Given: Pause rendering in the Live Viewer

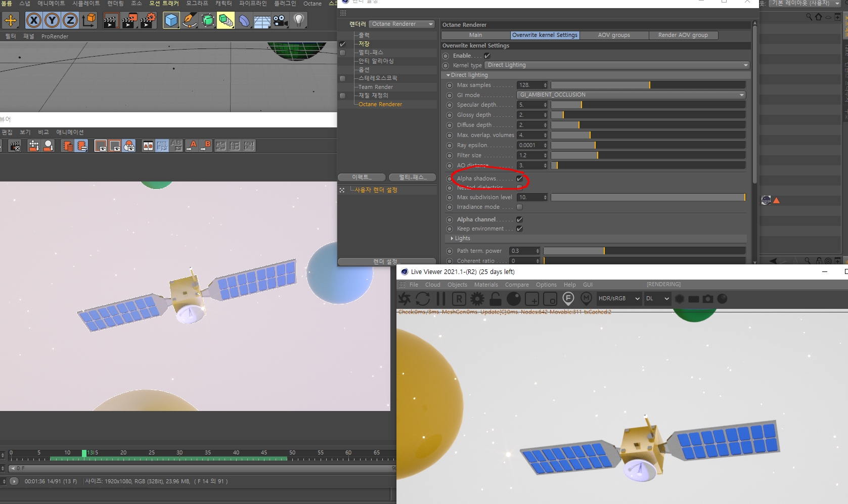Looking at the screenshot, I should [441, 299].
